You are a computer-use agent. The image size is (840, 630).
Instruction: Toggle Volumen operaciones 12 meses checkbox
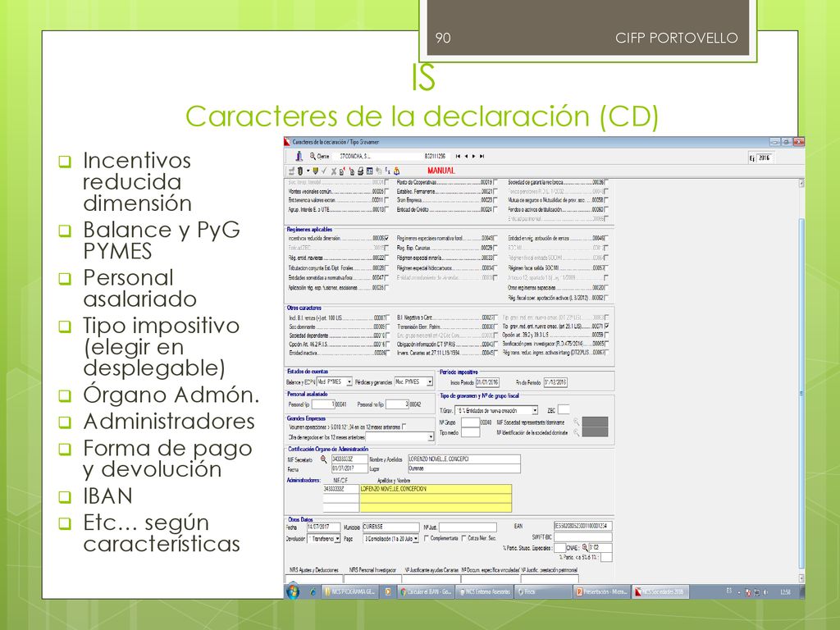click(x=404, y=427)
